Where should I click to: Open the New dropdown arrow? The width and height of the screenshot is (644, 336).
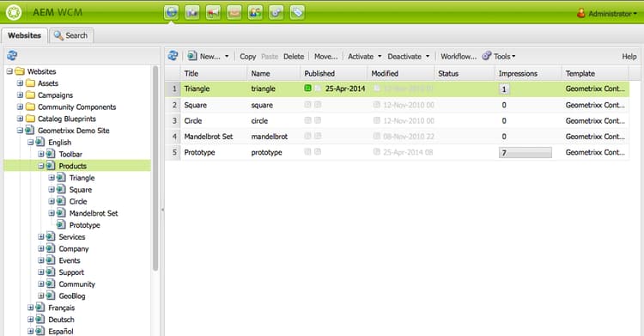(x=227, y=57)
